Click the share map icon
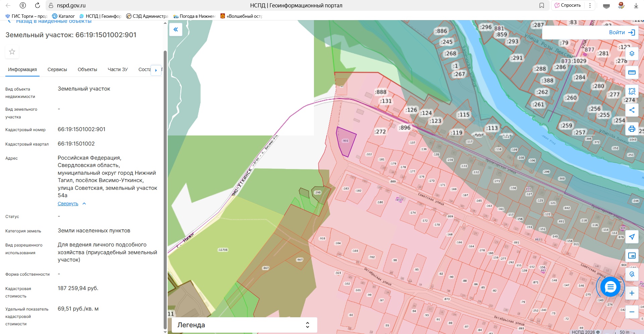 tap(632, 110)
